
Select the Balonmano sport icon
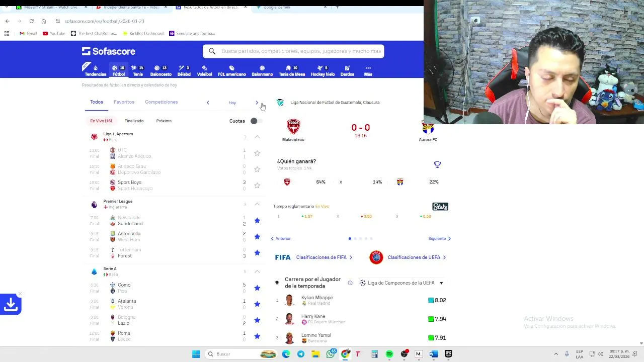(x=262, y=70)
